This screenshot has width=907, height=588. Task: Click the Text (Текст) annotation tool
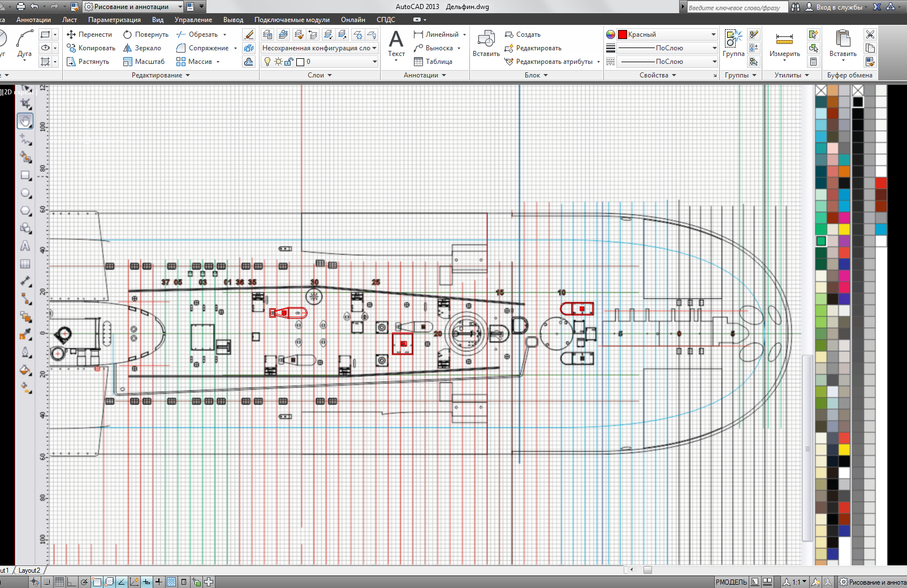click(396, 44)
